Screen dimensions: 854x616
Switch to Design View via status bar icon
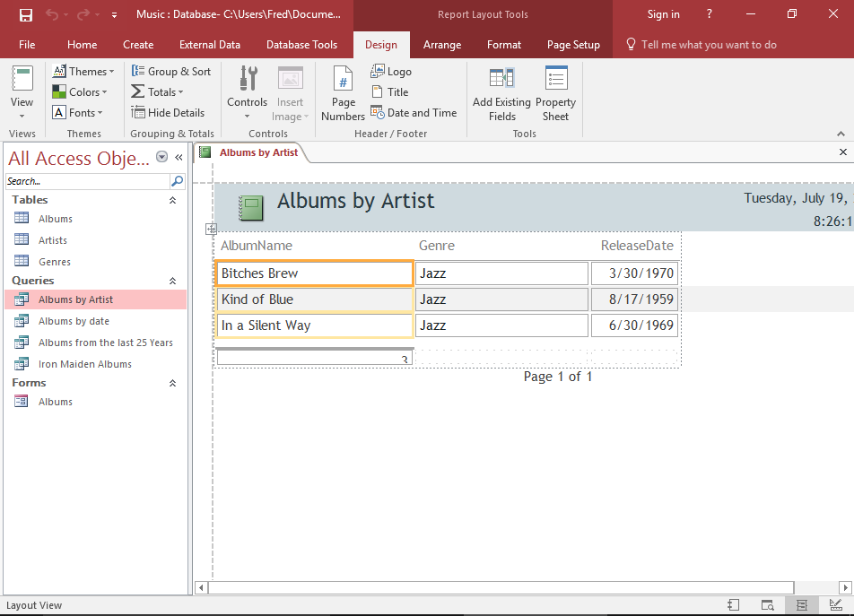[x=835, y=605]
